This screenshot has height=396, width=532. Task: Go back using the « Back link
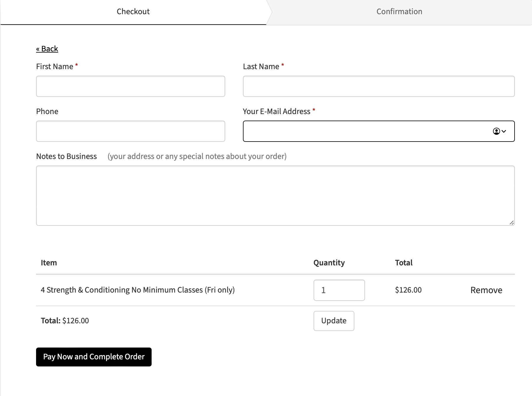click(x=47, y=49)
